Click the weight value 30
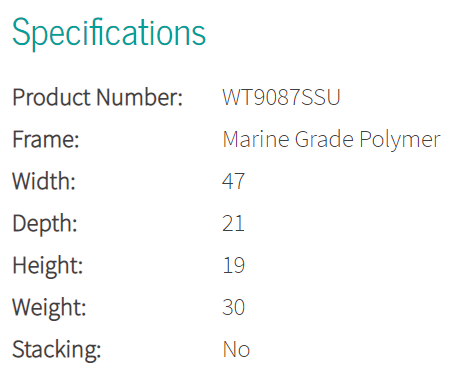The image size is (450, 386). [234, 307]
